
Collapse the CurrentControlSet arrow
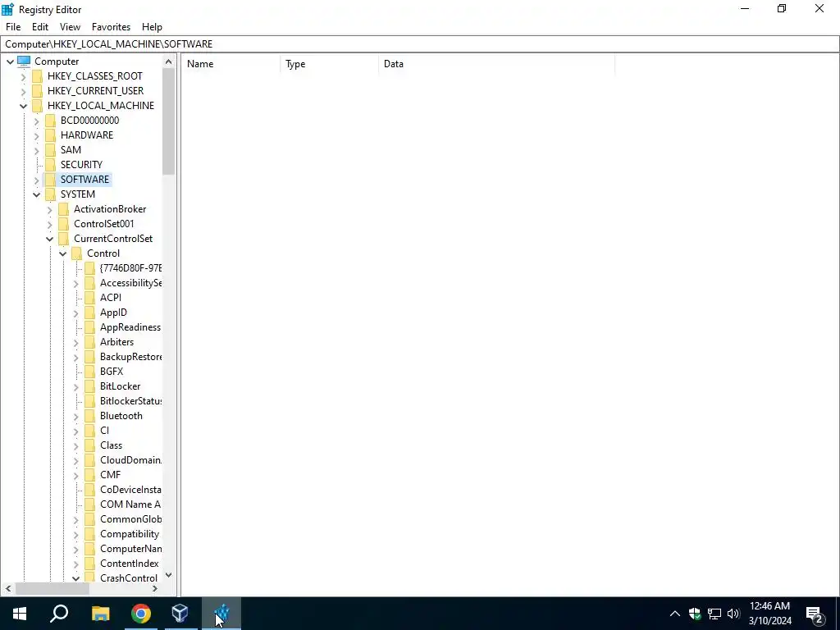coord(50,239)
